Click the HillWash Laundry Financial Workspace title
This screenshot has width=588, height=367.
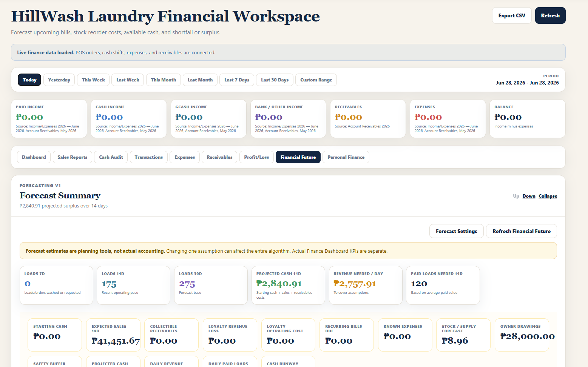coord(165,16)
